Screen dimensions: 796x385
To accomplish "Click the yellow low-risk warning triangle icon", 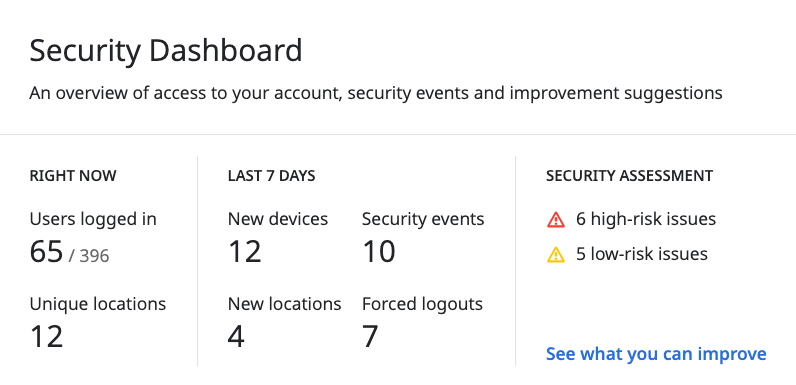I will [x=556, y=254].
